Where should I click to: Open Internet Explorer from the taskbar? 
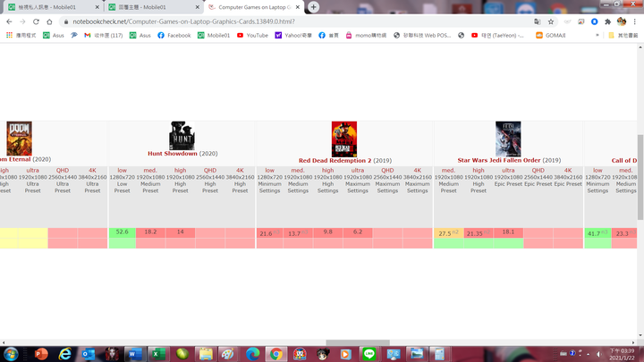click(x=65, y=354)
